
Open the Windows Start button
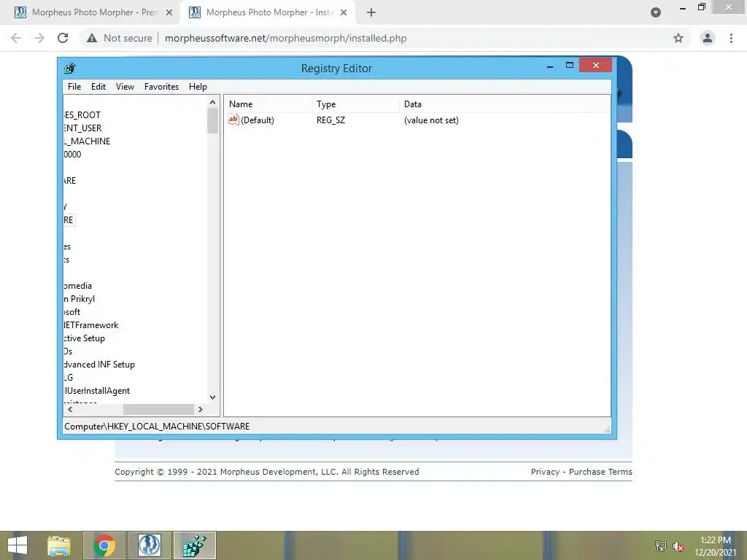[18, 545]
